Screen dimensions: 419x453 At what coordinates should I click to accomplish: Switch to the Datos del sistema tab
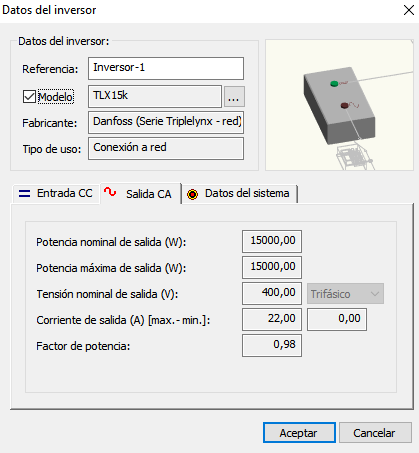pos(239,194)
